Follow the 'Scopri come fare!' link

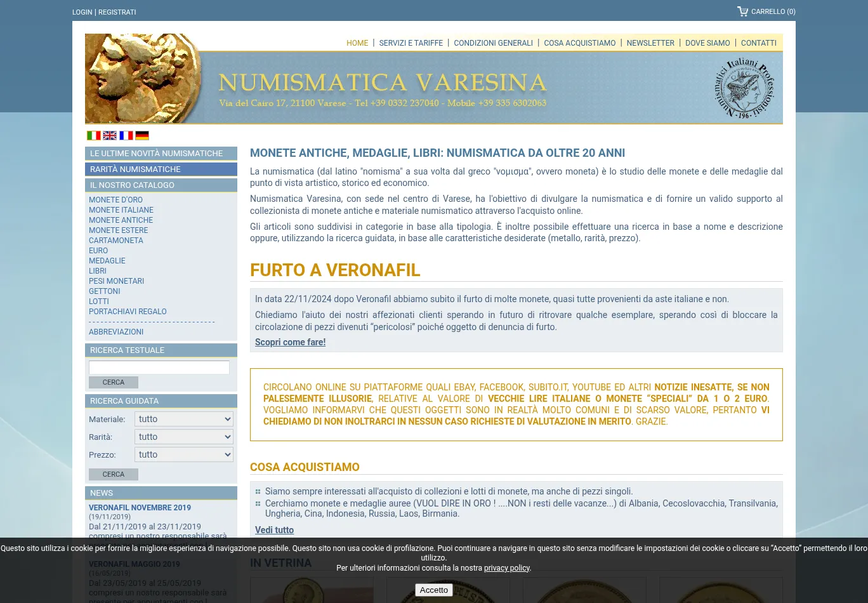tap(290, 342)
